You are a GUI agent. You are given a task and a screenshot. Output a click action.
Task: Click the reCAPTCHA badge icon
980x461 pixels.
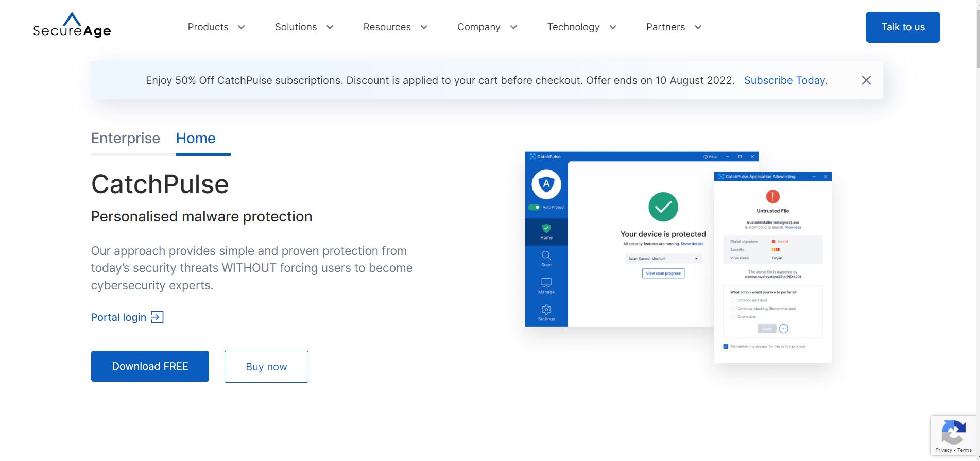click(x=953, y=432)
